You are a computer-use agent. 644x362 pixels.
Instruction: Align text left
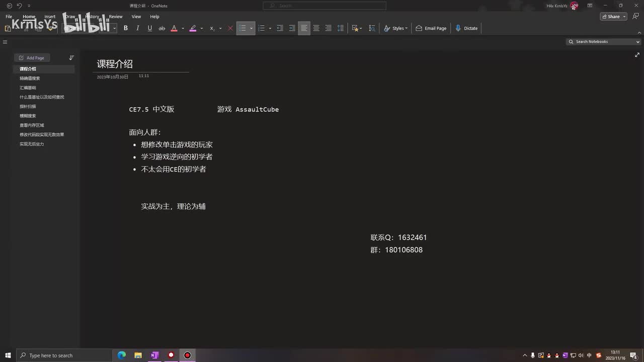304,28
